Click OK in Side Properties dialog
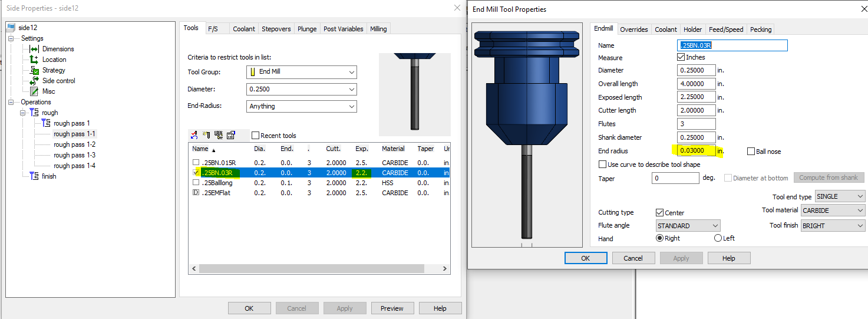This screenshot has height=319, width=868. click(249, 308)
